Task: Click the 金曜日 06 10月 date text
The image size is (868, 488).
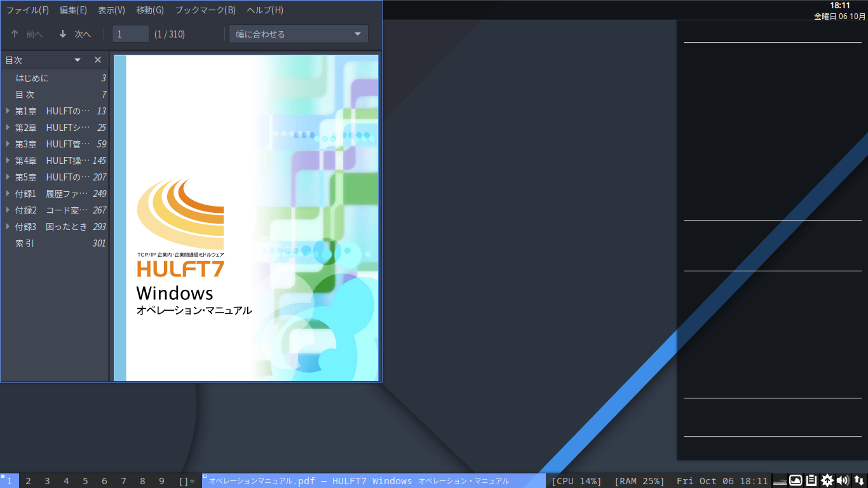Action: (x=840, y=17)
